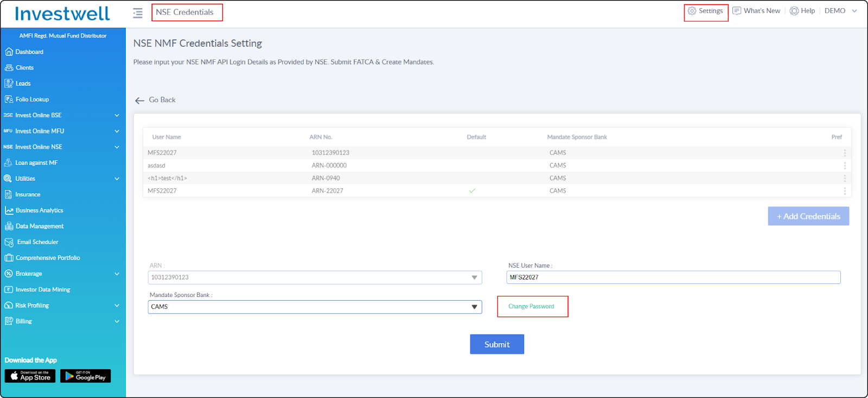This screenshot has height=398, width=868.
Task: Select the asdasd user name cell
Action: pyautogui.click(x=156, y=166)
